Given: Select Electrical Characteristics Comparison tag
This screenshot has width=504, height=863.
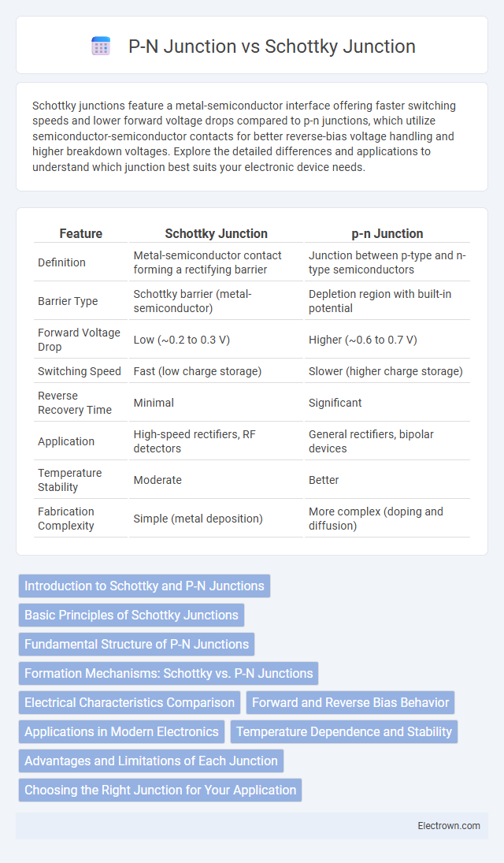Looking at the screenshot, I should [129, 702].
